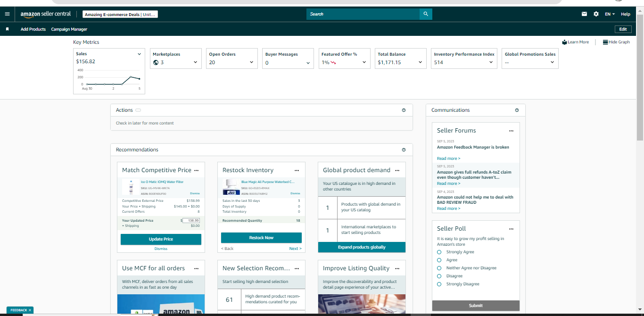Click the Featured Offer downward trend icon
The width and height of the screenshot is (644, 316).
pyautogui.click(x=333, y=62)
